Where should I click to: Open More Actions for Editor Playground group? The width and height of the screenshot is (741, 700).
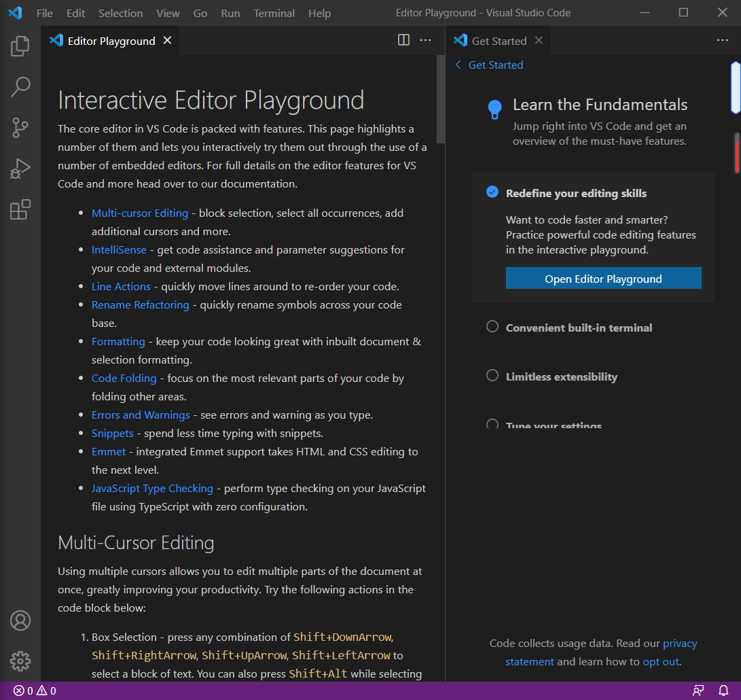425,40
